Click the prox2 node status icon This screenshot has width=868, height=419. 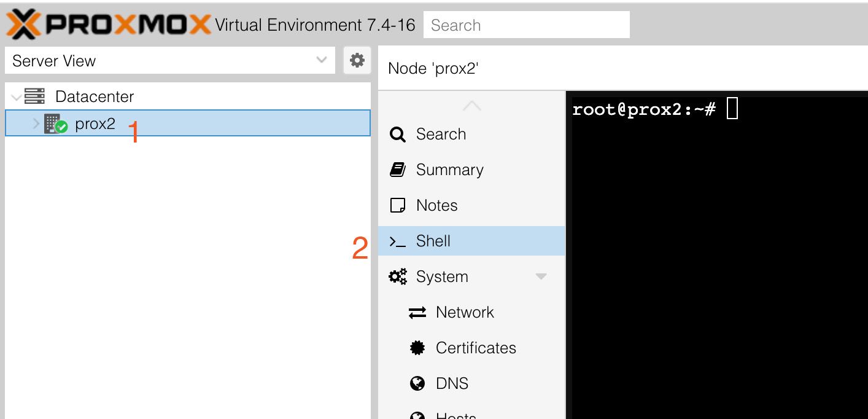[x=55, y=124]
